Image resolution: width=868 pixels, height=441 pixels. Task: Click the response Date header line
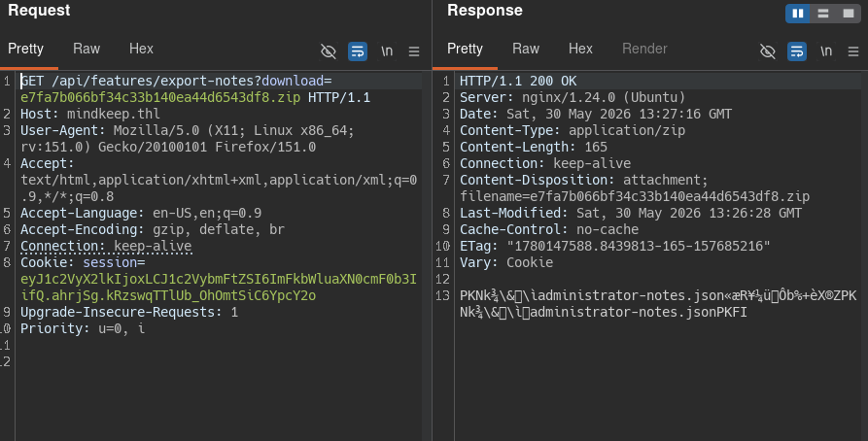point(596,114)
